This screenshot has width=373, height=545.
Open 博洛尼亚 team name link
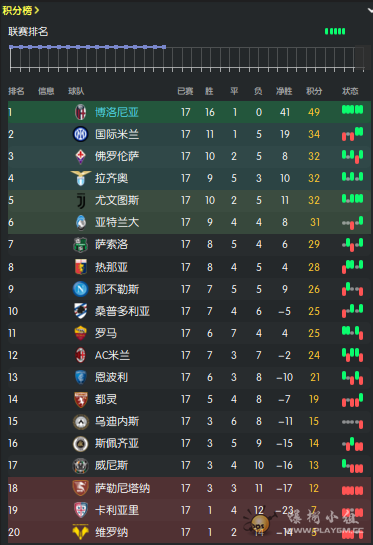(117, 112)
